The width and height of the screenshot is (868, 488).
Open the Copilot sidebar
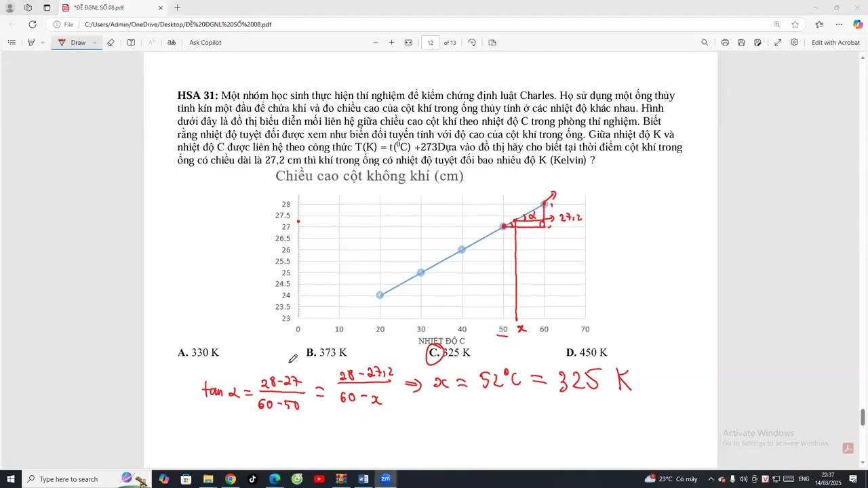click(857, 24)
